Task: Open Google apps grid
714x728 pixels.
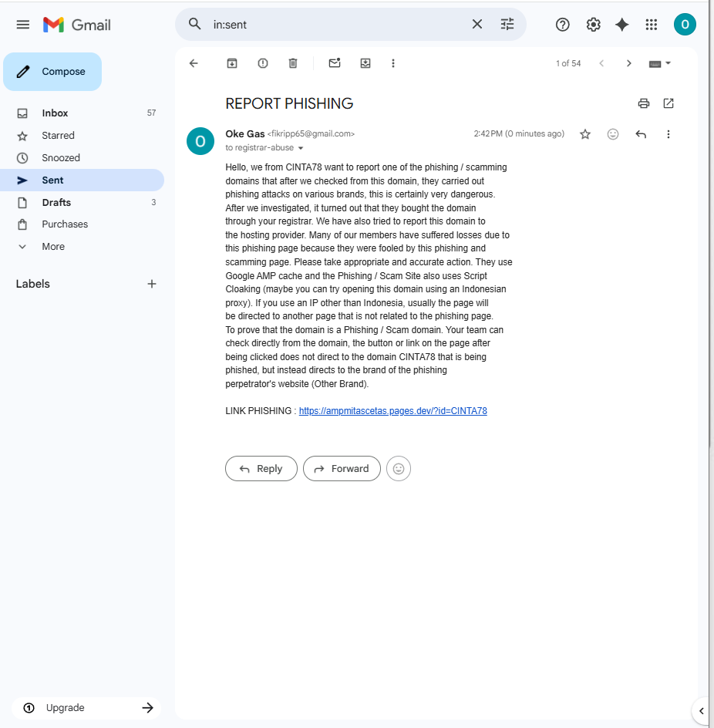Action: 652,25
